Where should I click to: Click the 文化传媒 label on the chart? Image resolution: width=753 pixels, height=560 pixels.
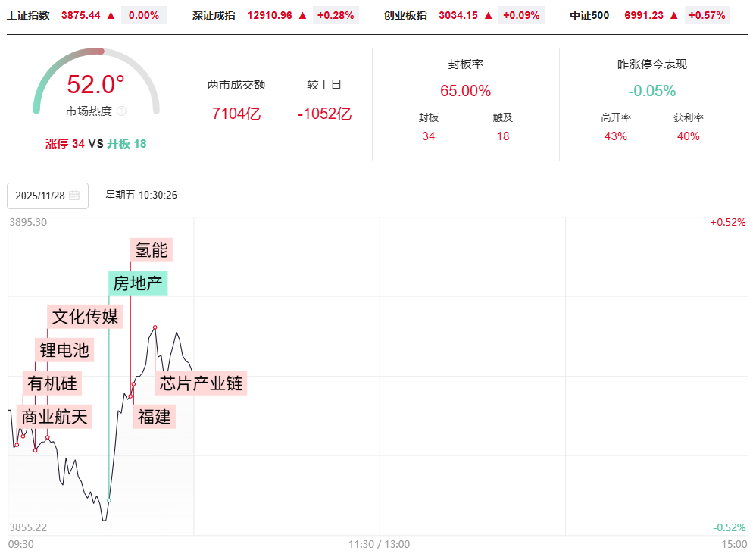(86, 316)
